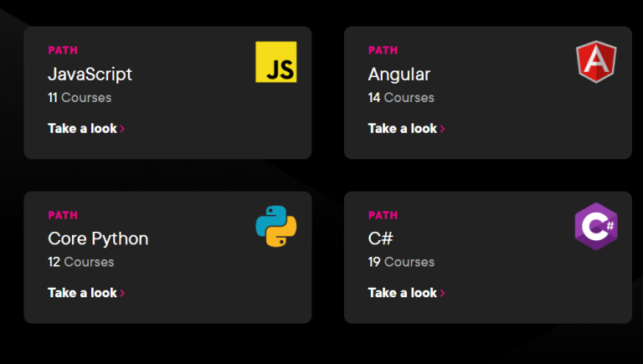Click the '12 Courses' count text

80,262
